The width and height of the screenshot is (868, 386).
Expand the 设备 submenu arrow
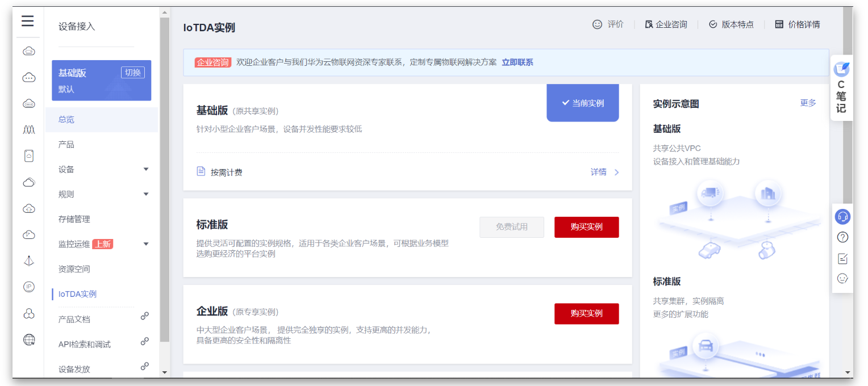(x=146, y=169)
